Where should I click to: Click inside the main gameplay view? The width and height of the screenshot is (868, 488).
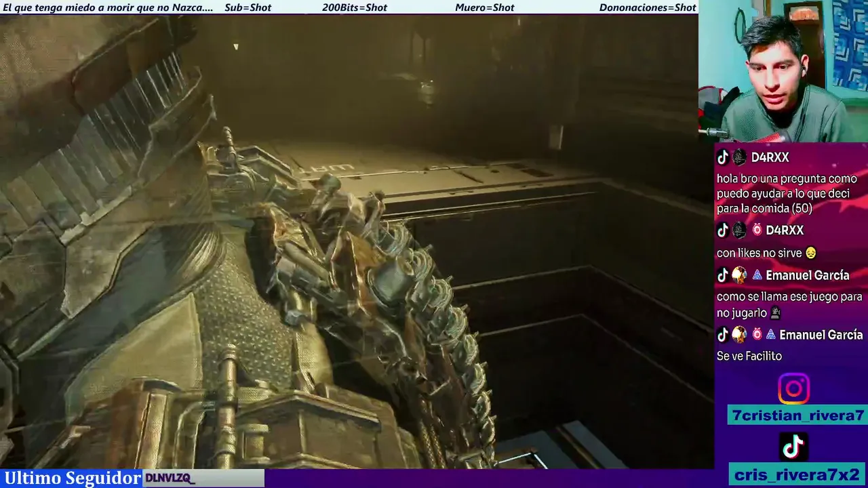(x=357, y=241)
